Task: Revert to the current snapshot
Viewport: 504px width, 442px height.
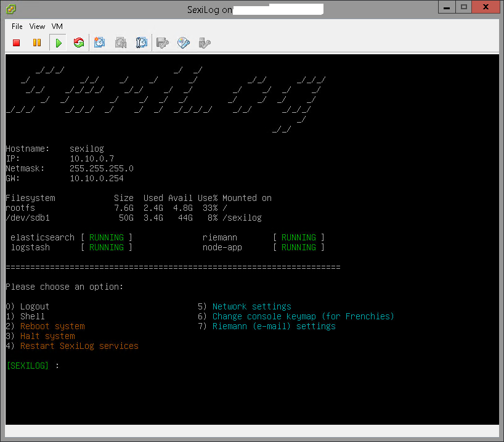Action: (x=121, y=43)
